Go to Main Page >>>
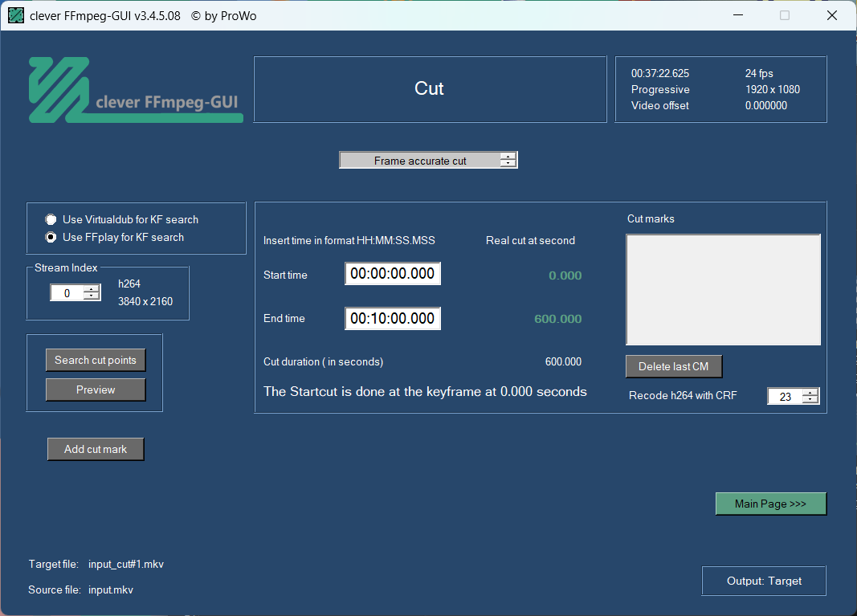The width and height of the screenshot is (857, 616). [770, 504]
